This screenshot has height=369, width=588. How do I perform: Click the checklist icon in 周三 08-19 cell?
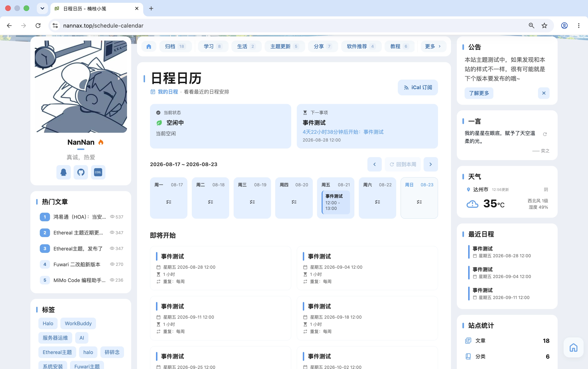click(252, 202)
